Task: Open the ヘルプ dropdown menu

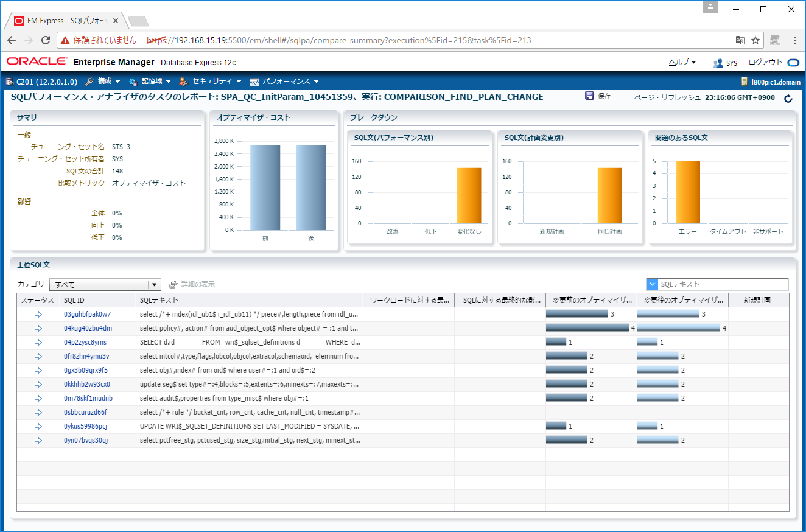Action: point(682,63)
